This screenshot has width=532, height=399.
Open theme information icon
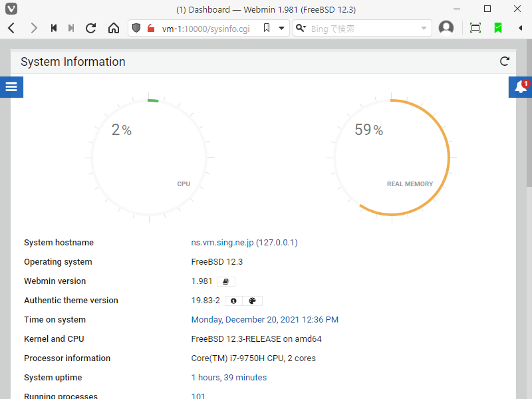[233, 301]
